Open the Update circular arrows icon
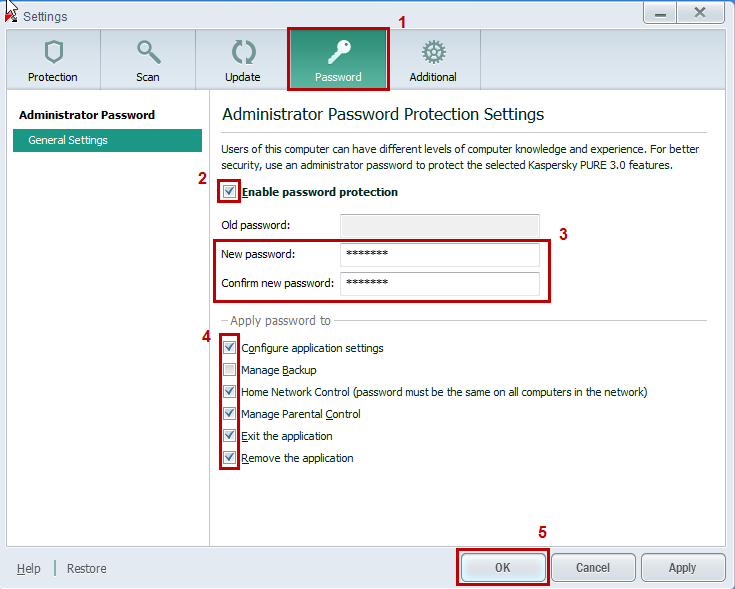 (x=244, y=52)
